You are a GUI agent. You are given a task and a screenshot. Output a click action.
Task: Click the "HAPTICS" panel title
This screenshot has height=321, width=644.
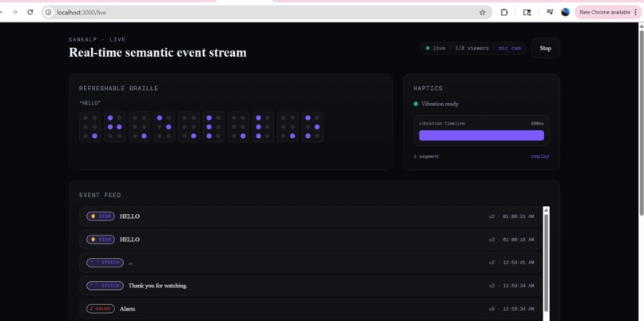(428, 89)
